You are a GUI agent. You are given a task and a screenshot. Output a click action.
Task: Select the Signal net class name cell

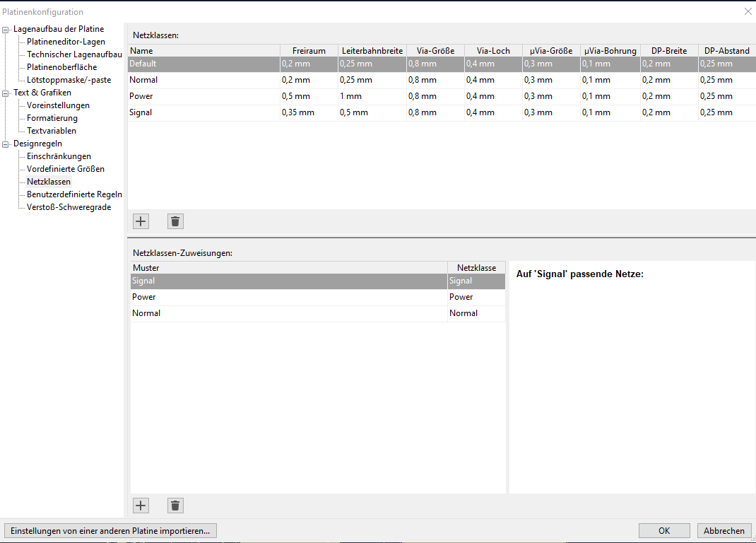point(204,112)
